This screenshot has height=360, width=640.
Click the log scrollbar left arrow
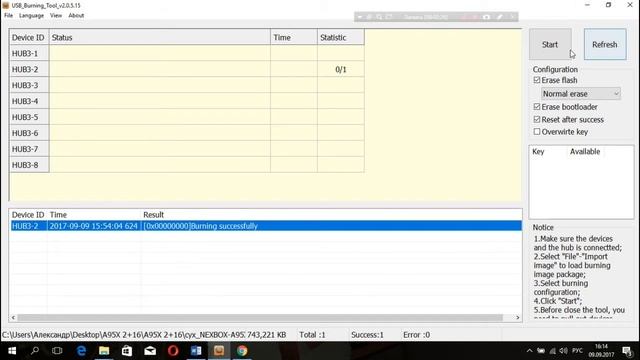pos(13,318)
